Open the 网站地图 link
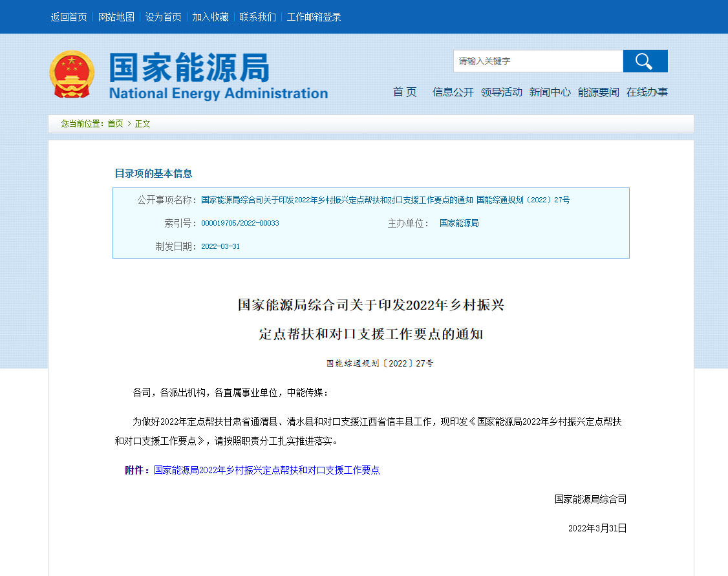728x576 pixels. pos(116,17)
